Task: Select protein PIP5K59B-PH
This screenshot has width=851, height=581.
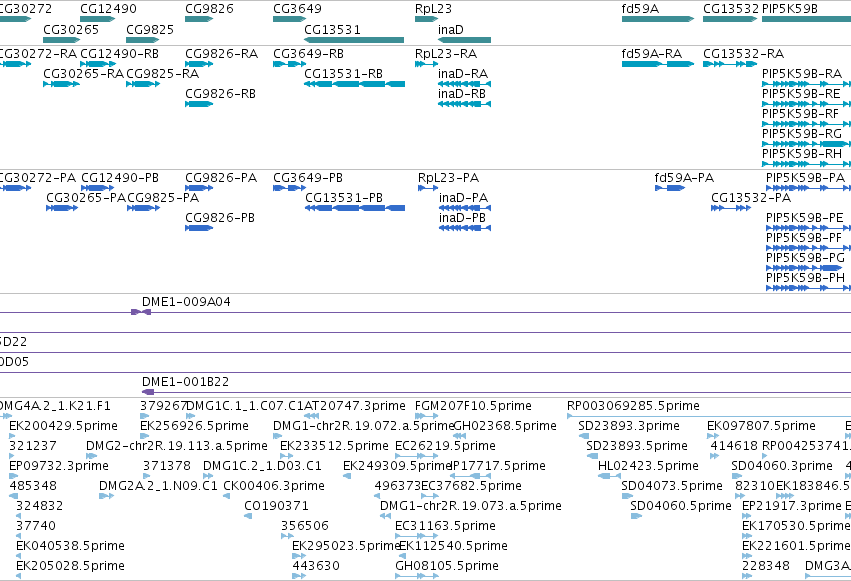Action: (x=808, y=288)
